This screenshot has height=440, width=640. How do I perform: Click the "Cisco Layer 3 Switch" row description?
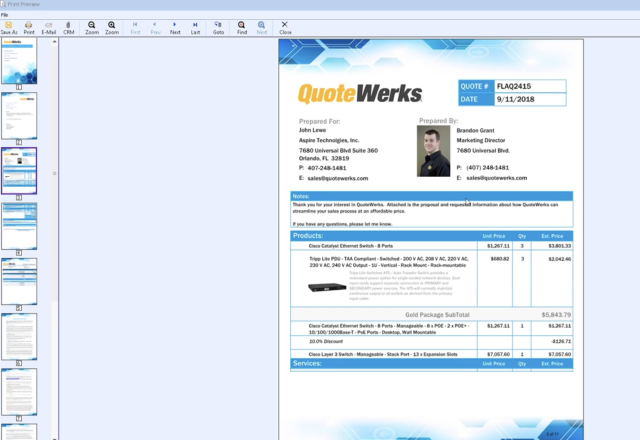(x=383, y=354)
